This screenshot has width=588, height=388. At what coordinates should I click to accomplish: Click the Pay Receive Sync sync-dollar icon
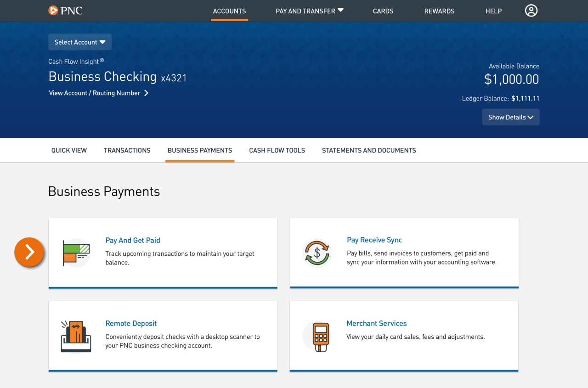click(317, 252)
